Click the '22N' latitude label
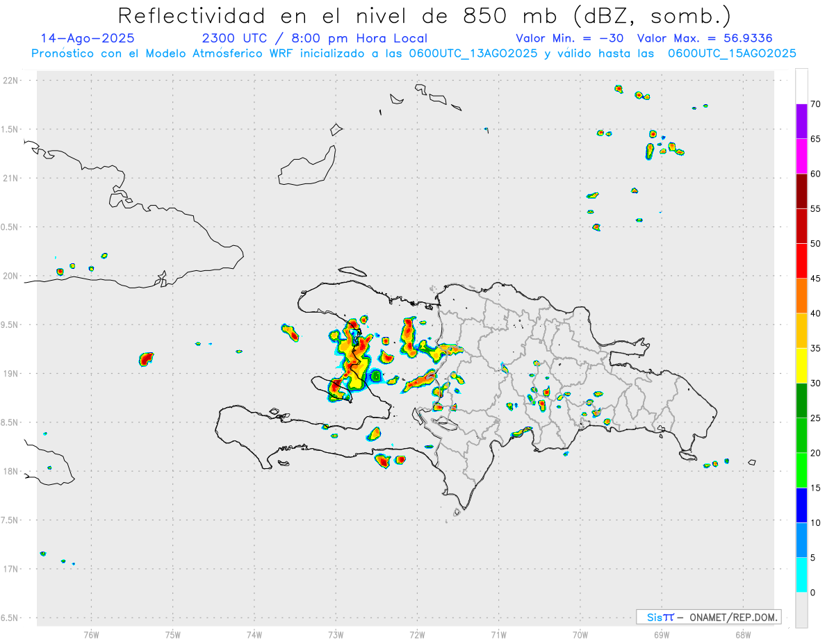The image size is (834, 644). click(x=10, y=81)
